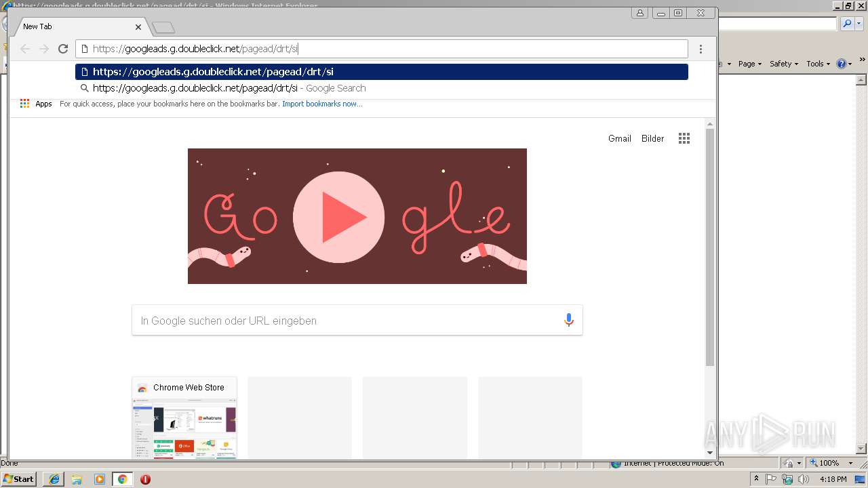Viewport: 868px width, 488px height.
Task: Click the 4:18 PM taskbar clock
Action: [833, 479]
